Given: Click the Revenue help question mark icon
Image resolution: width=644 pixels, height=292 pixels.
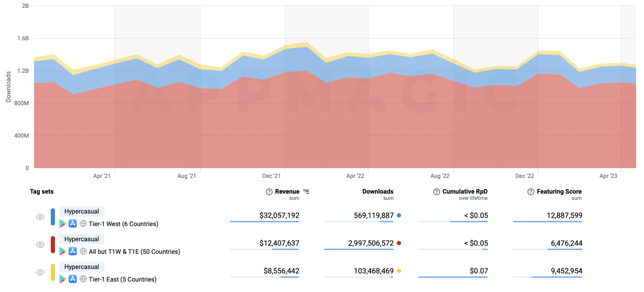Looking at the screenshot, I should click(269, 192).
